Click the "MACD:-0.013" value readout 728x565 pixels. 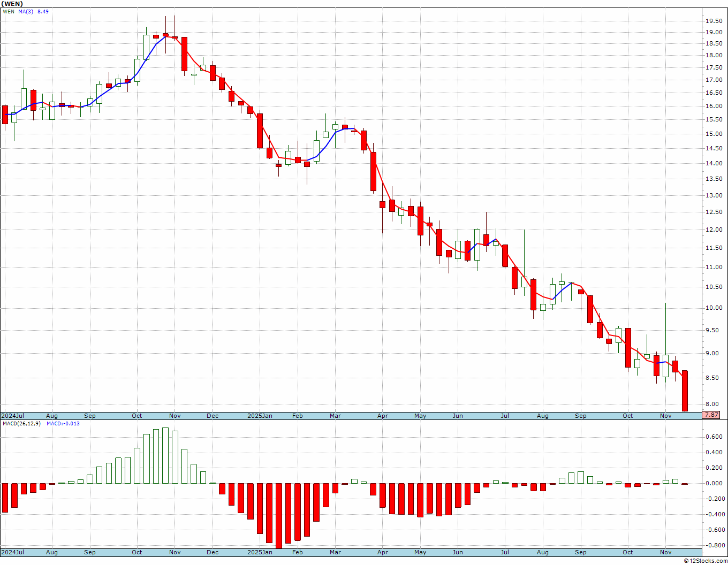pos(63,424)
